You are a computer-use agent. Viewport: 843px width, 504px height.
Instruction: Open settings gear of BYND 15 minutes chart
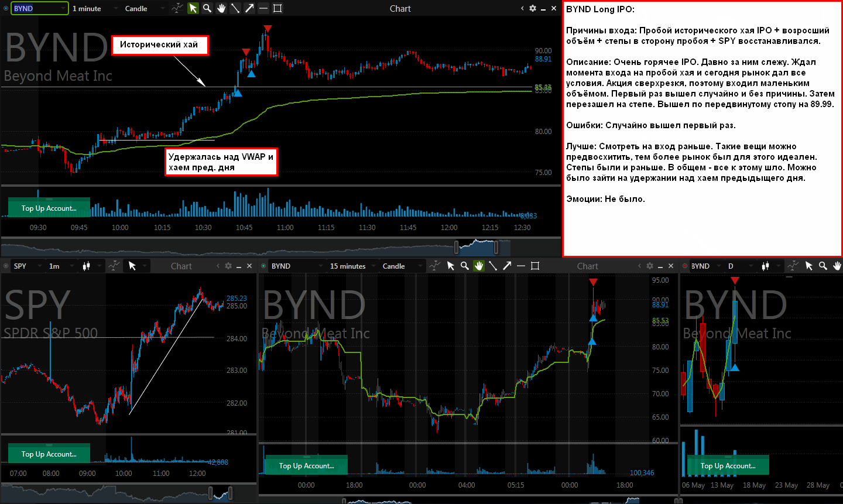tap(649, 266)
